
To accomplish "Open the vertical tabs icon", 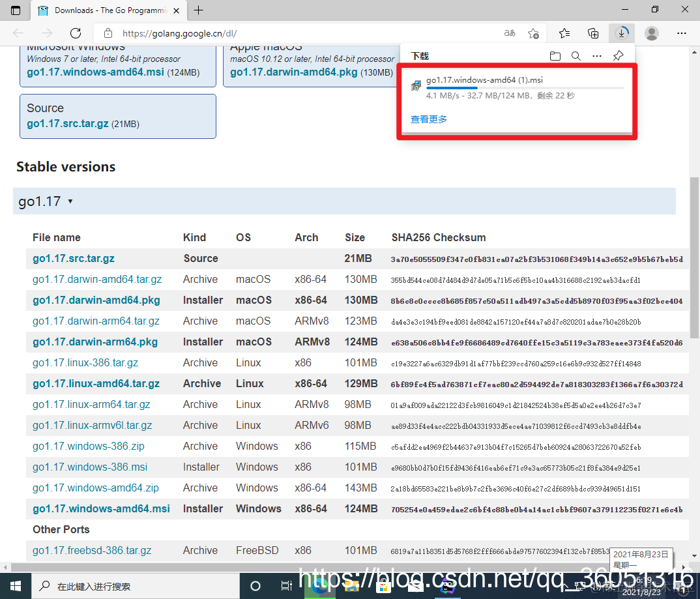I will coord(16,10).
